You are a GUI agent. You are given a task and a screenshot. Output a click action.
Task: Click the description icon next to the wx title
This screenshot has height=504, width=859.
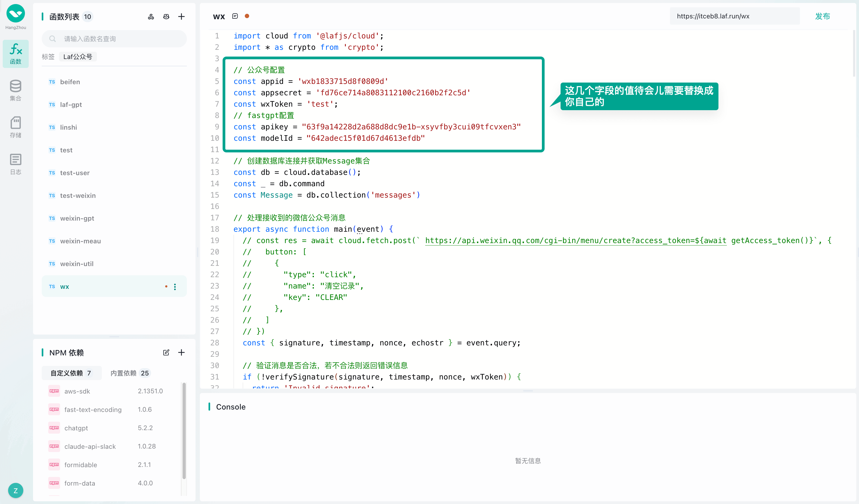click(x=235, y=16)
